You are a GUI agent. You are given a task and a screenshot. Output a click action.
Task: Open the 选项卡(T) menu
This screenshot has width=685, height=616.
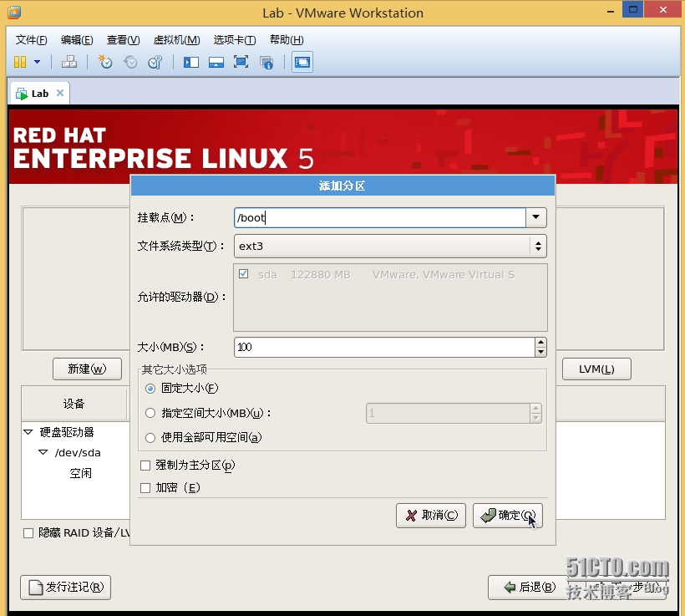[235, 40]
